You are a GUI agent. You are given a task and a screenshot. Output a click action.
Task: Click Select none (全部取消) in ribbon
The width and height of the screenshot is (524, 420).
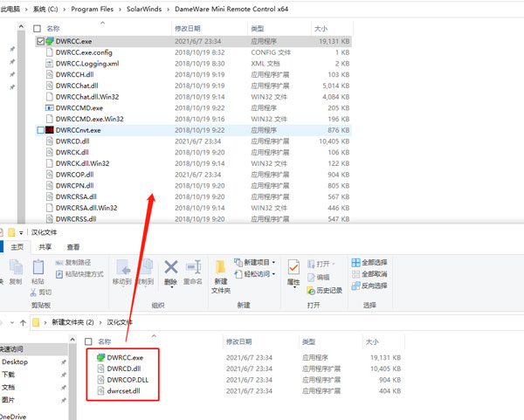click(x=369, y=274)
